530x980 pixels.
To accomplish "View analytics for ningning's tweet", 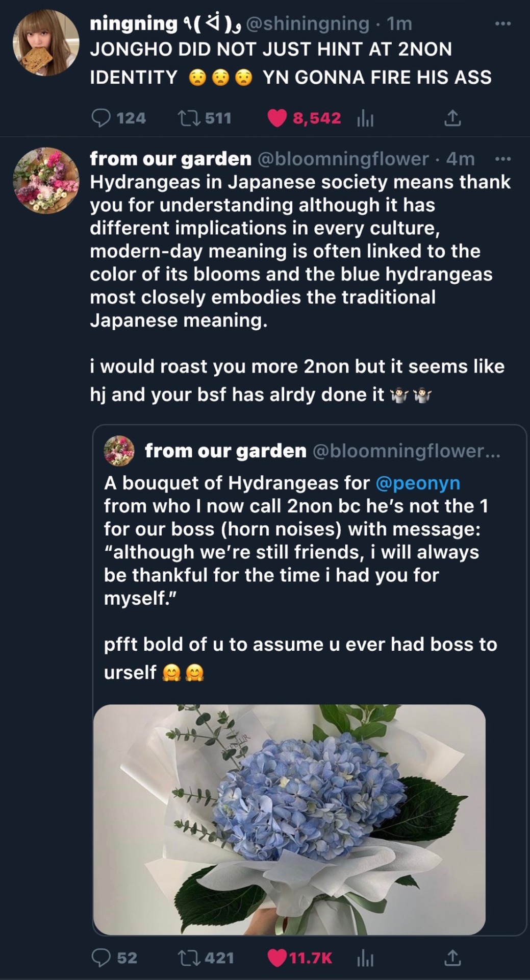I will click(365, 119).
